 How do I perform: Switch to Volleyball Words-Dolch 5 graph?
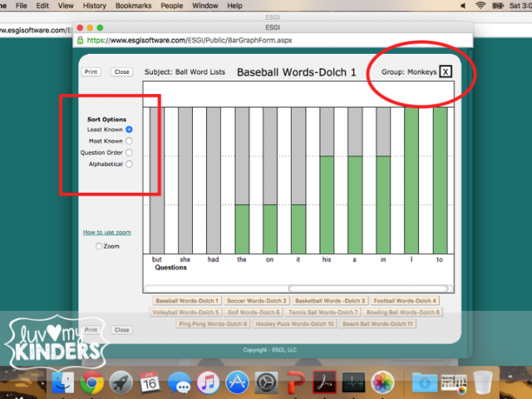pyautogui.click(x=185, y=313)
